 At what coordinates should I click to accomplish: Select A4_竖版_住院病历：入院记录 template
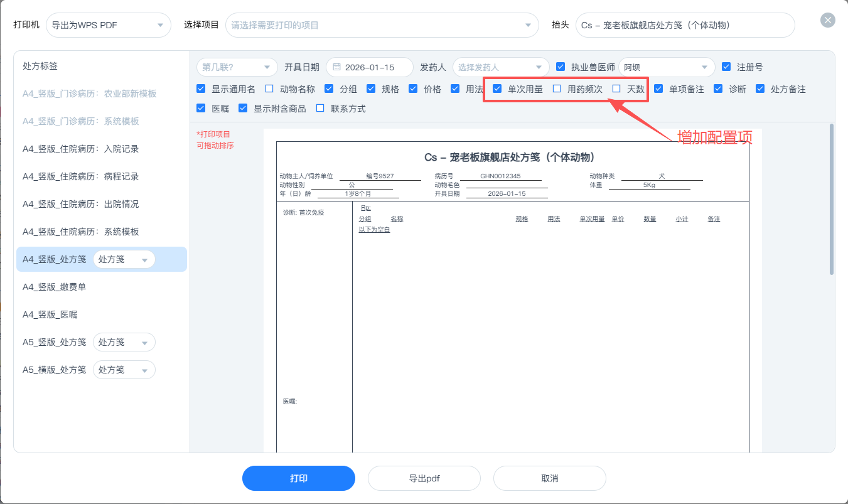pos(81,149)
